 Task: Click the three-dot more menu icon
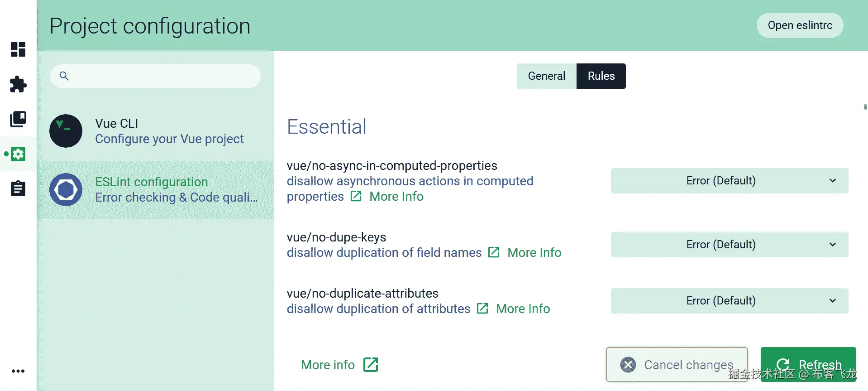coord(18,371)
